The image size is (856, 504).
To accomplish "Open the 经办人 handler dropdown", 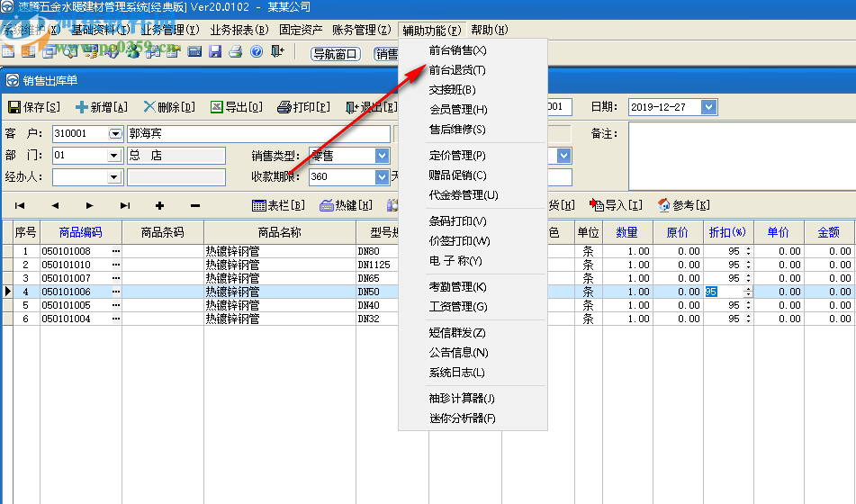I will click(x=113, y=177).
